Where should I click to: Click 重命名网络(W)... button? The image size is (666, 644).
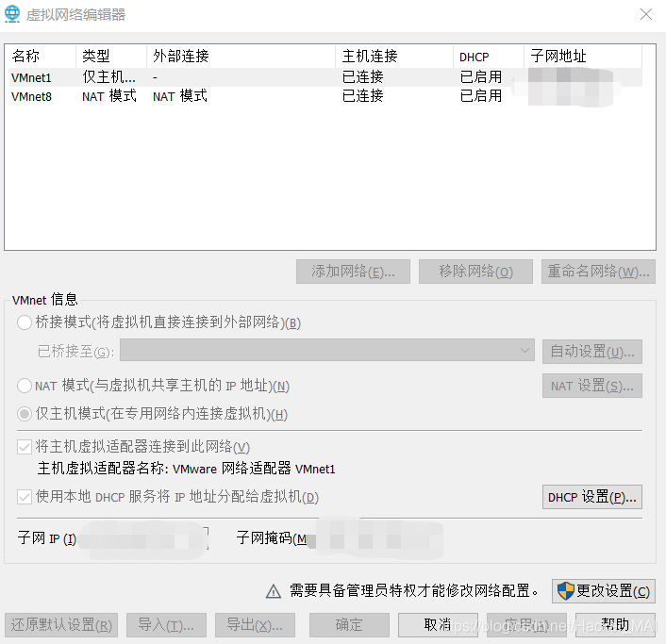[x=598, y=272]
